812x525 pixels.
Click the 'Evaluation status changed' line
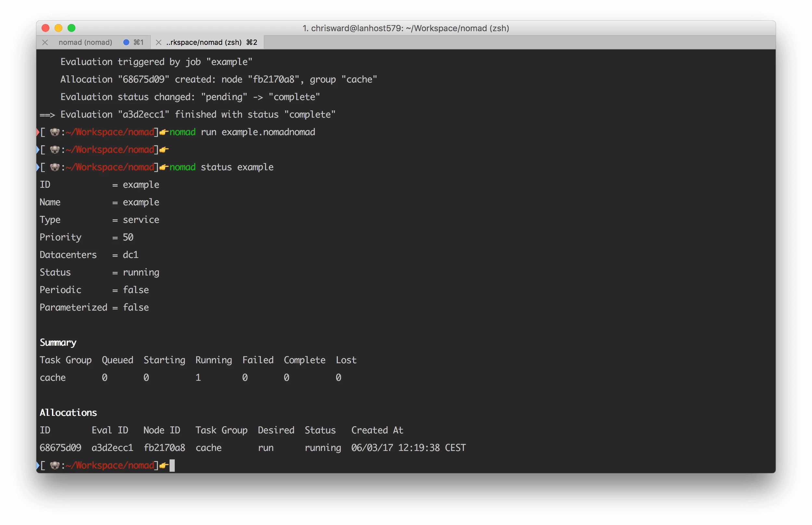click(190, 97)
